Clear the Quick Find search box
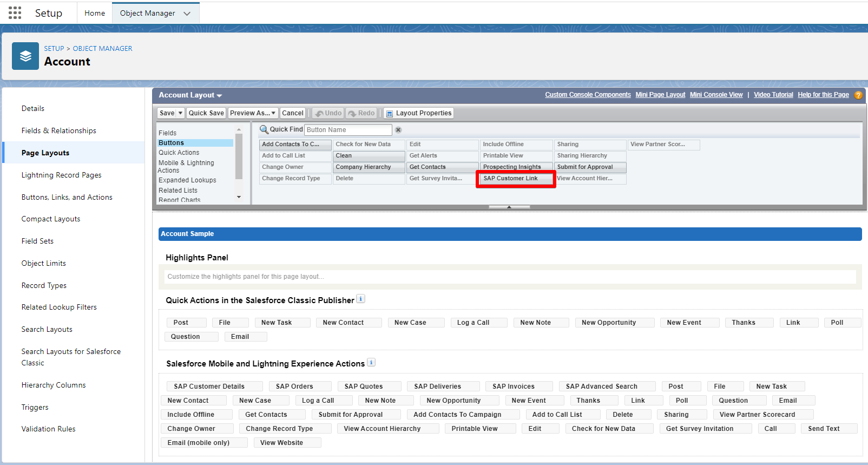868x465 pixels. click(398, 130)
